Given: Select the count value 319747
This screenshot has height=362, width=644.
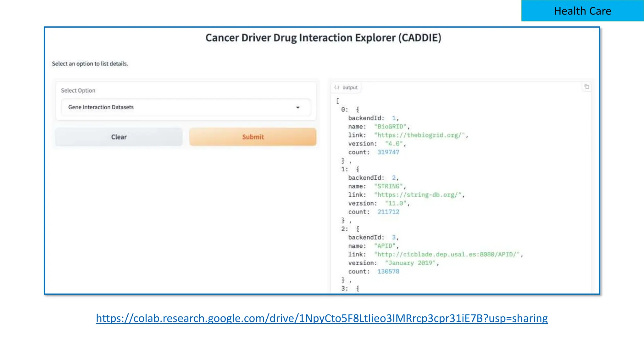Looking at the screenshot, I should coord(388,152).
